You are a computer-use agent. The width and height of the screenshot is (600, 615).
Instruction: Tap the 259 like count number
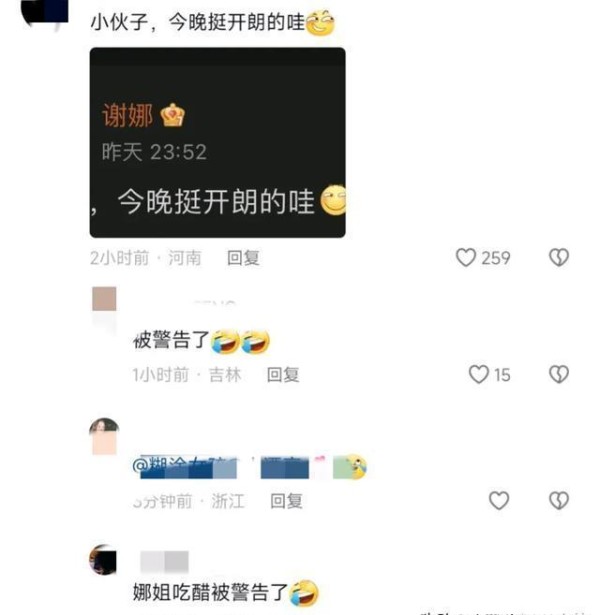pos(496,258)
